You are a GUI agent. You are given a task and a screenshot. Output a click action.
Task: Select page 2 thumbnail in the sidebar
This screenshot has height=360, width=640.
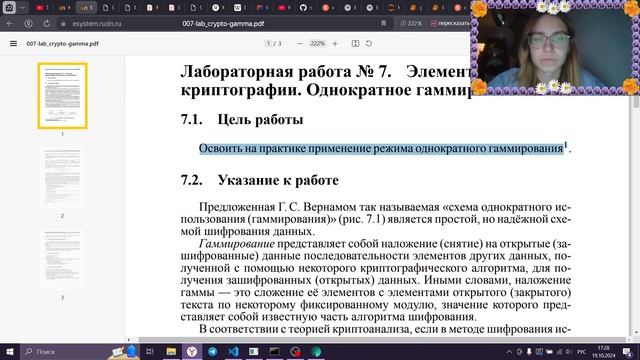pyautogui.click(x=62, y=177)
